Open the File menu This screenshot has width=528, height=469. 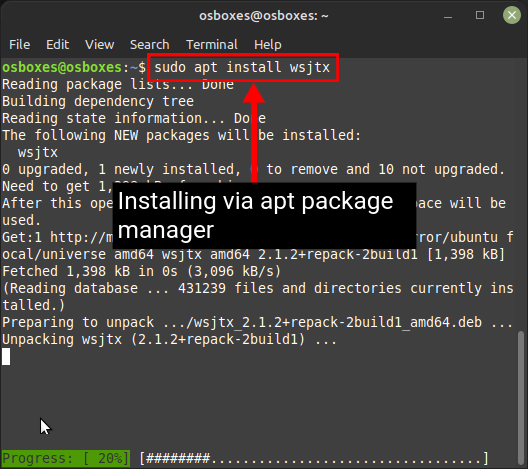coord(20,44)
